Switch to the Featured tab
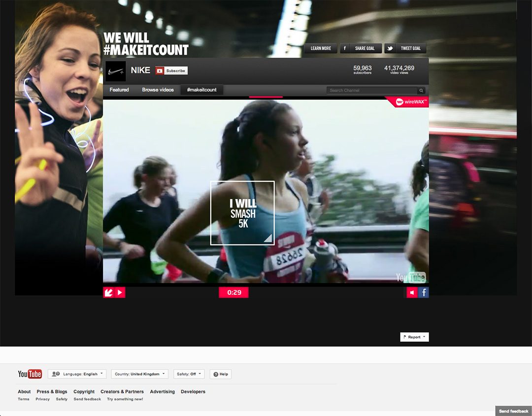 (119, 90)
